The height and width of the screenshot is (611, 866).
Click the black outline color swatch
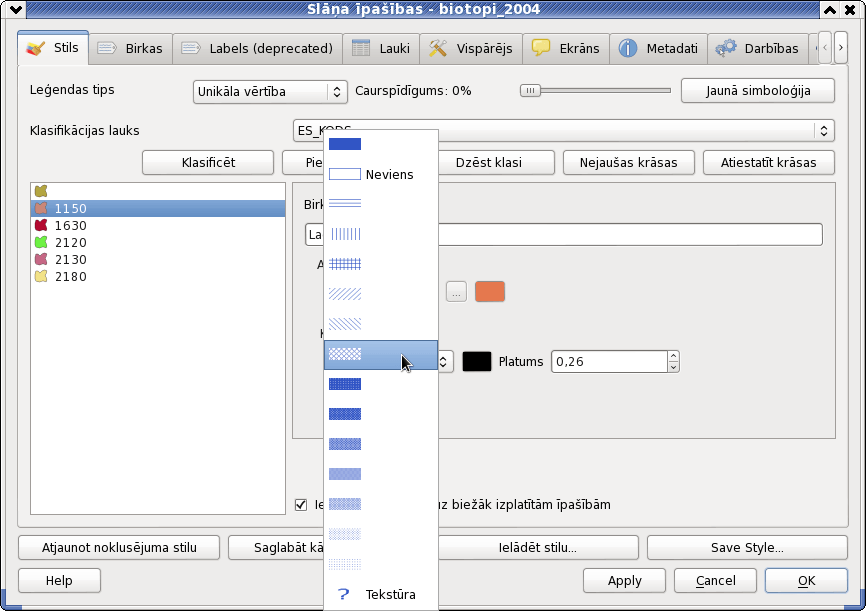click(477, 362)
